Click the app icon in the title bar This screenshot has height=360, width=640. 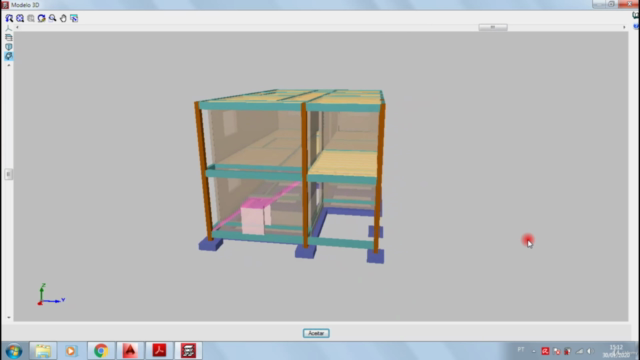pos(5,5)
